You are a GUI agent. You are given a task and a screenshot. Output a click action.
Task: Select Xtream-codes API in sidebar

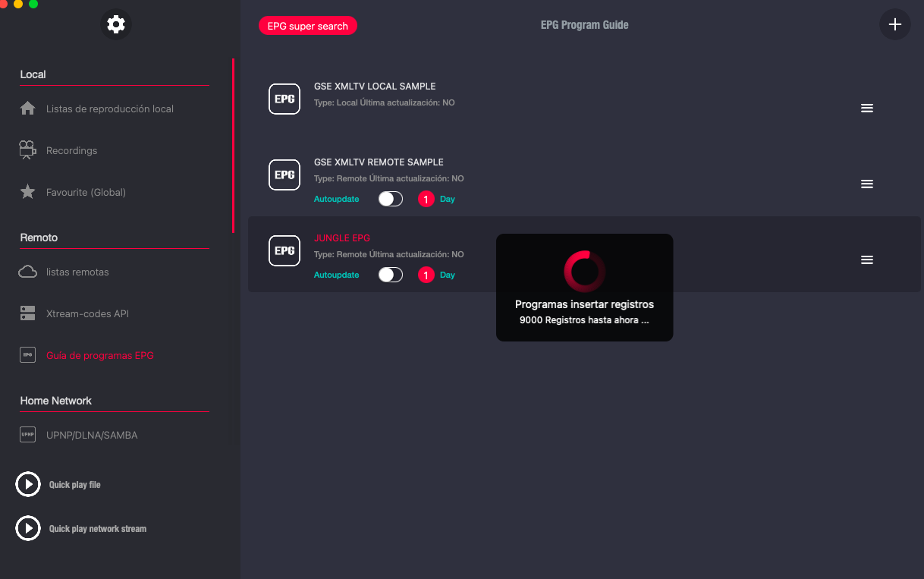(x=87, y=313)
